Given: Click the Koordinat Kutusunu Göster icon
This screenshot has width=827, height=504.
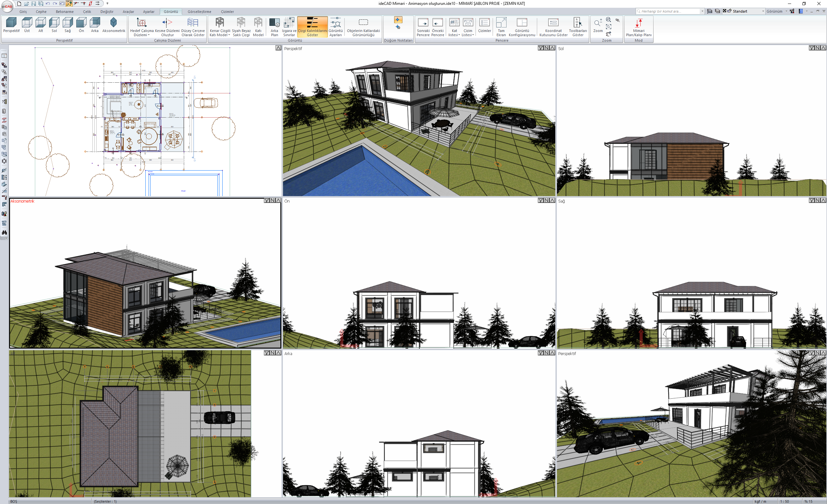Looking at the screenshot, I should [x=553, y=23].
